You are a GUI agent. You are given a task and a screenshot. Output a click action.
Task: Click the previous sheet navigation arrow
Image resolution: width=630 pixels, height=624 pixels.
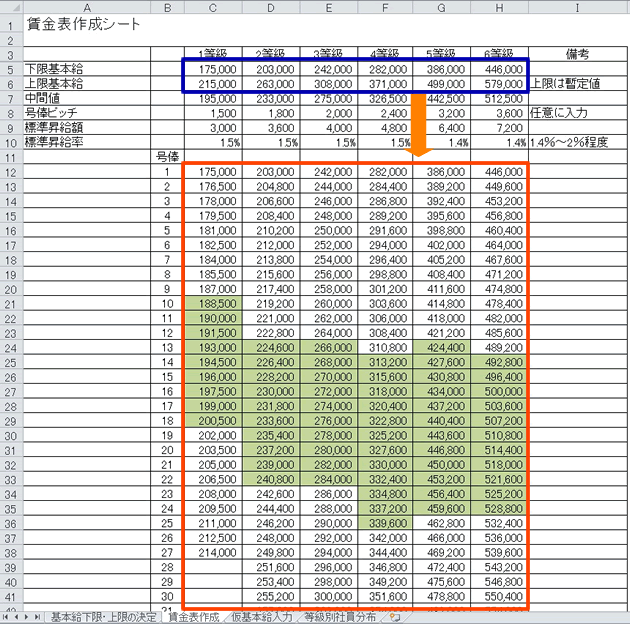(x=16, y=617)
